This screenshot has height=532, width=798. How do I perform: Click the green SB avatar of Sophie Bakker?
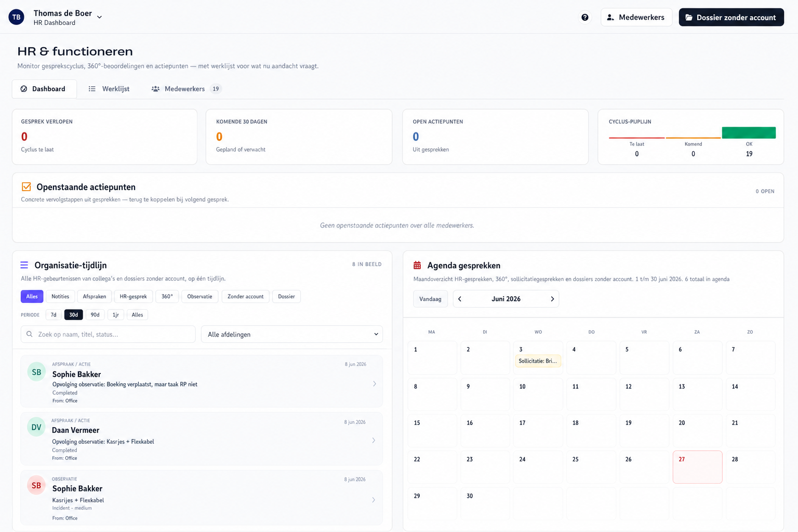36,372
